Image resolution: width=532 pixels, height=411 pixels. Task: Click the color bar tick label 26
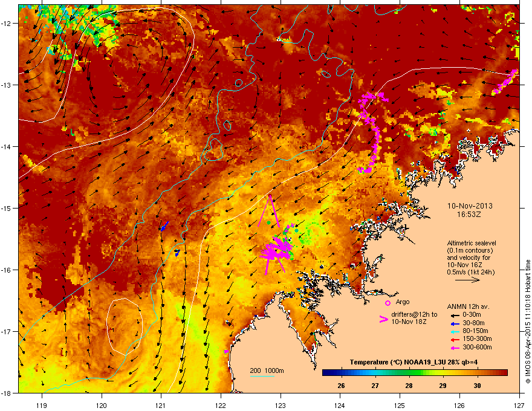click(x=342, y=386)
